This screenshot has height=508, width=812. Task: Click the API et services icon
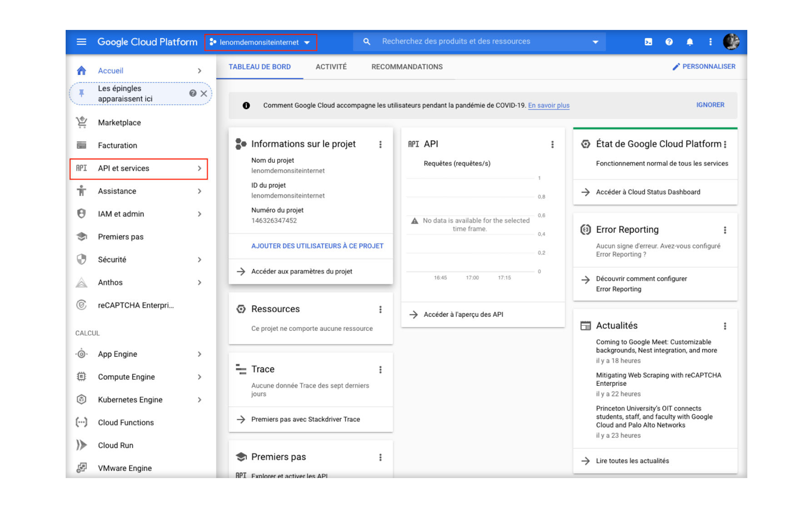pos(82,168)
